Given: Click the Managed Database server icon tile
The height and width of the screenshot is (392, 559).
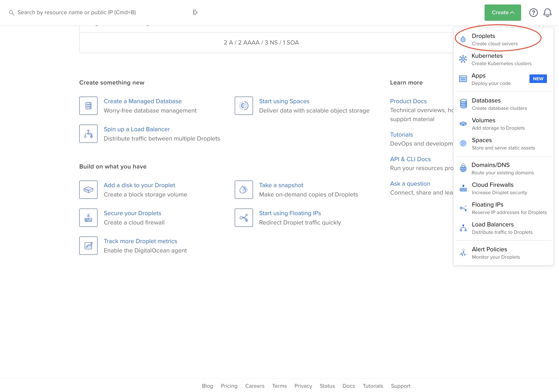Looking at the screenshot, I should [88, 106].
